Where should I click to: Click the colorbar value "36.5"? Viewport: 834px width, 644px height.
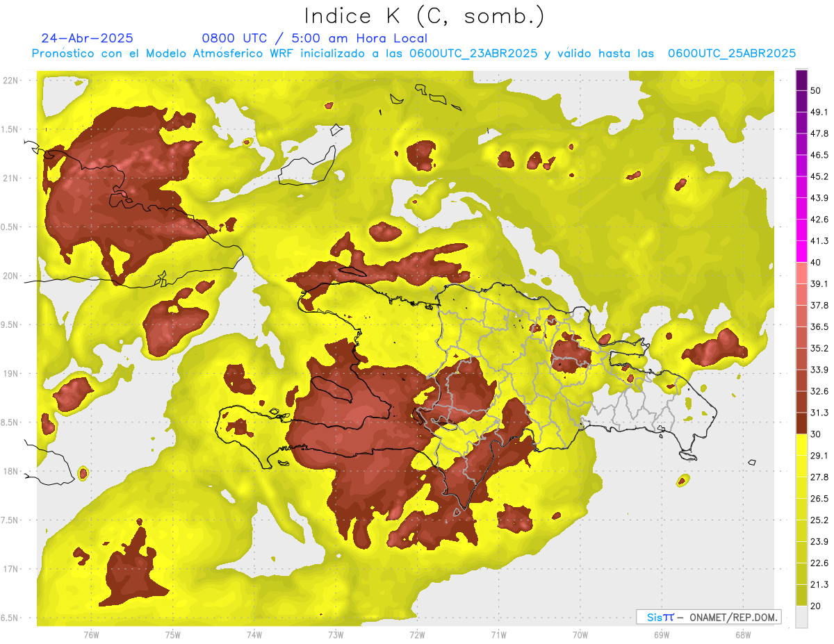pyautogui.click(x=819, y=327)
